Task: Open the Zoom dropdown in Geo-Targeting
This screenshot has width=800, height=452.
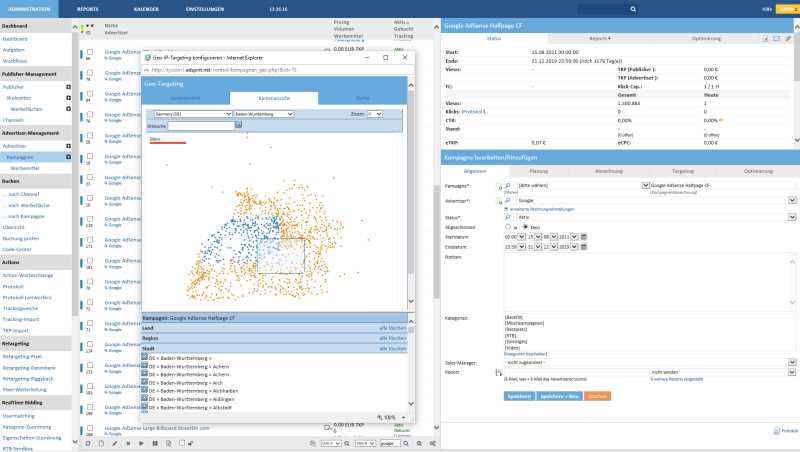Action: (374, 114)
